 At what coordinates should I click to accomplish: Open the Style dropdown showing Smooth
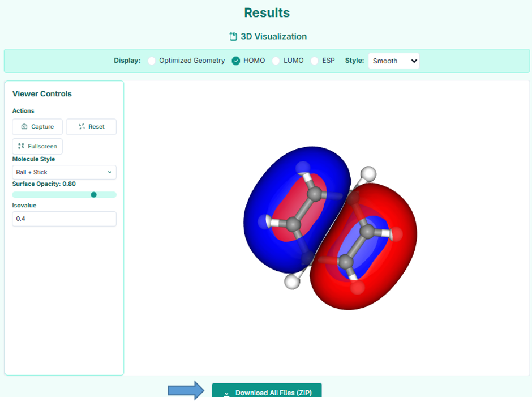pyautogui.click(x=393, y=60)
